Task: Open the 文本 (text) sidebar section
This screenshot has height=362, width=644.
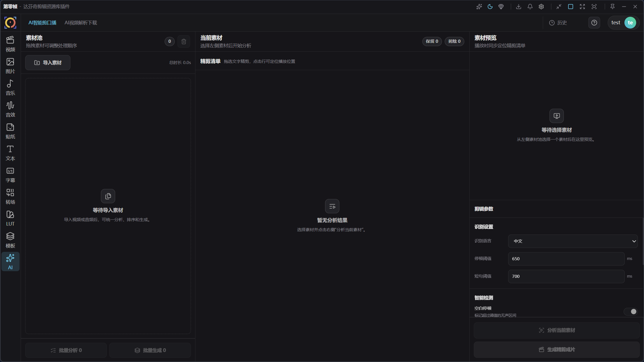Action: point(10,153)
